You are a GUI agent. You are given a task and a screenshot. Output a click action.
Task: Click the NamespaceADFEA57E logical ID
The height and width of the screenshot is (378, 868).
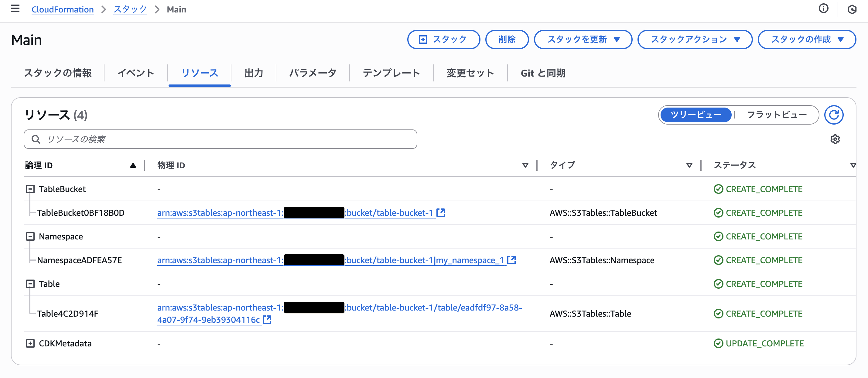[79, 260]
